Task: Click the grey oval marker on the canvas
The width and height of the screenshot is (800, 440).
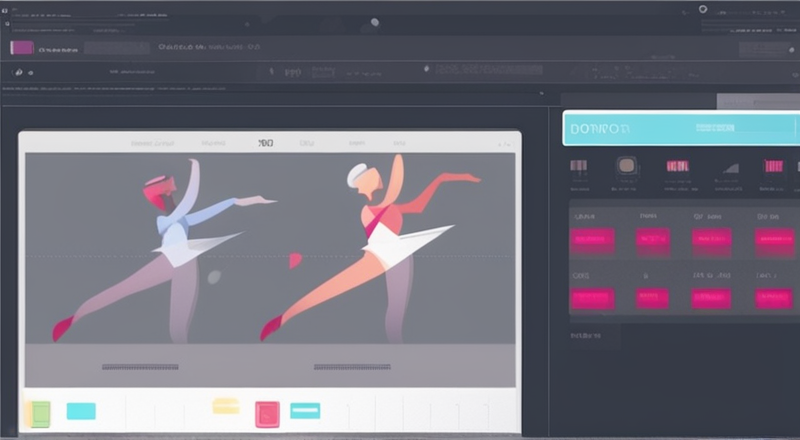Action: point(214,277)
